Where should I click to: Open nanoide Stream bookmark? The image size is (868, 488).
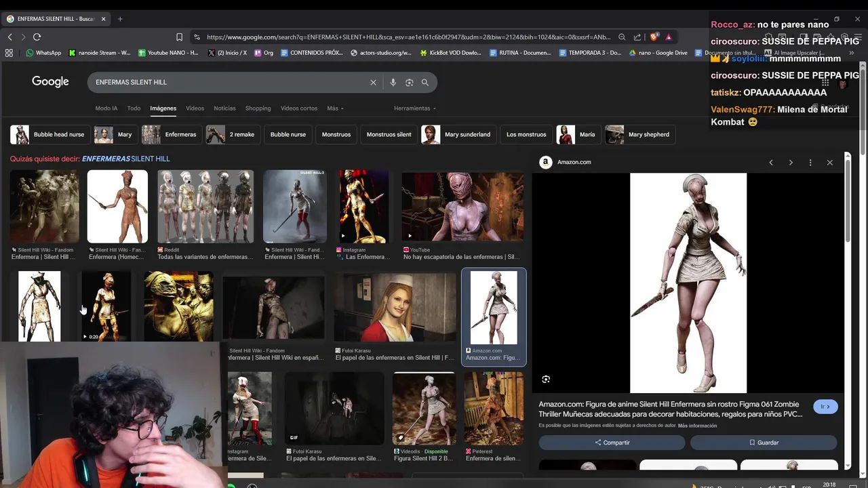[100, 53]
